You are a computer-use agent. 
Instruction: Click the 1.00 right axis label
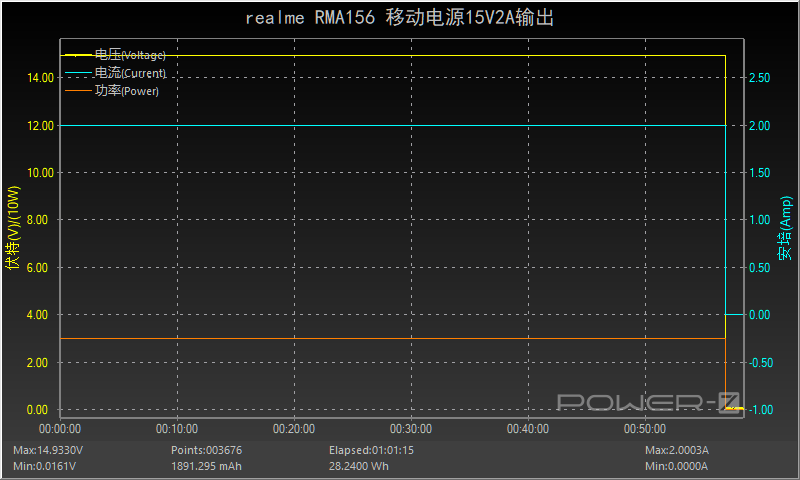click(760, 220)
